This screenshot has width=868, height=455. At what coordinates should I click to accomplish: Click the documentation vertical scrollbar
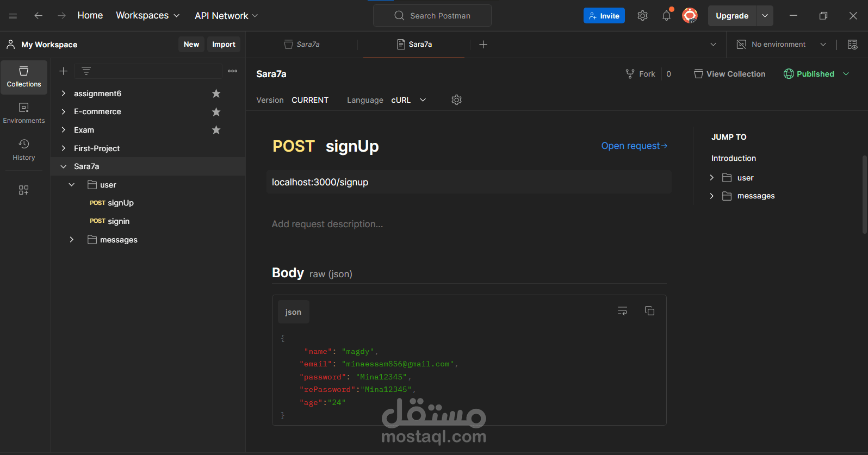865,194
